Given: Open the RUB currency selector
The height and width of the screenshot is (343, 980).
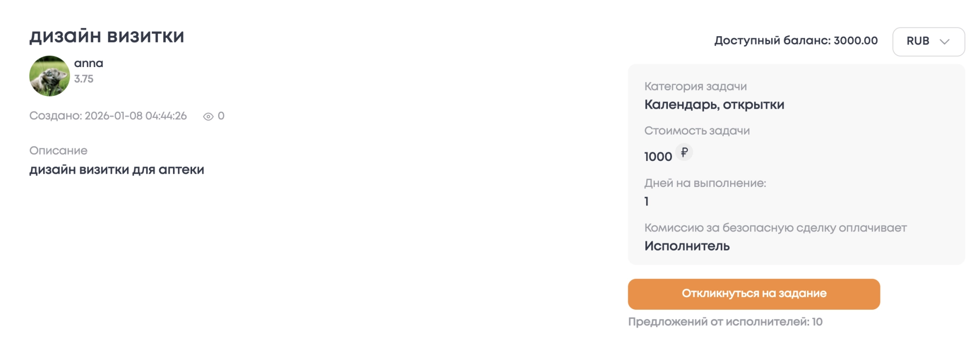Looking at the screenshot, I should 928,42.
